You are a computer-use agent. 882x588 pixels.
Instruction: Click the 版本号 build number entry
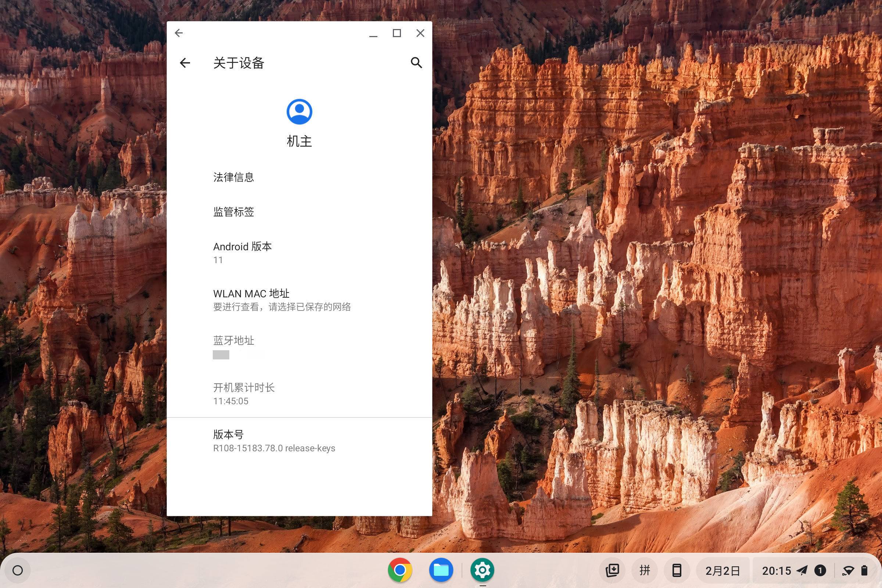[274, 441]
